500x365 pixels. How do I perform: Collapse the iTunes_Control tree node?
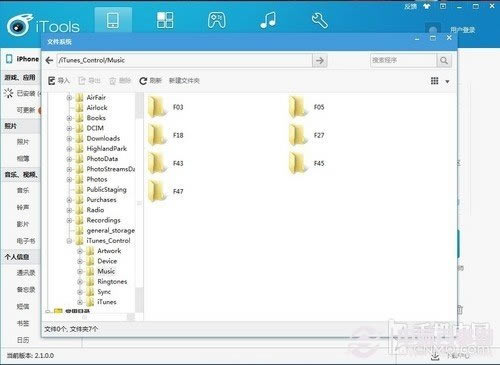point(69,241)
